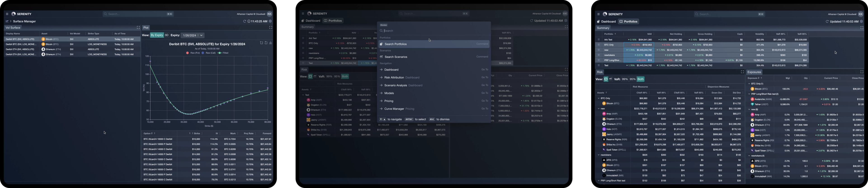Toggle Fitted green legend marker

pyautogui.click(x=220, y=53)
